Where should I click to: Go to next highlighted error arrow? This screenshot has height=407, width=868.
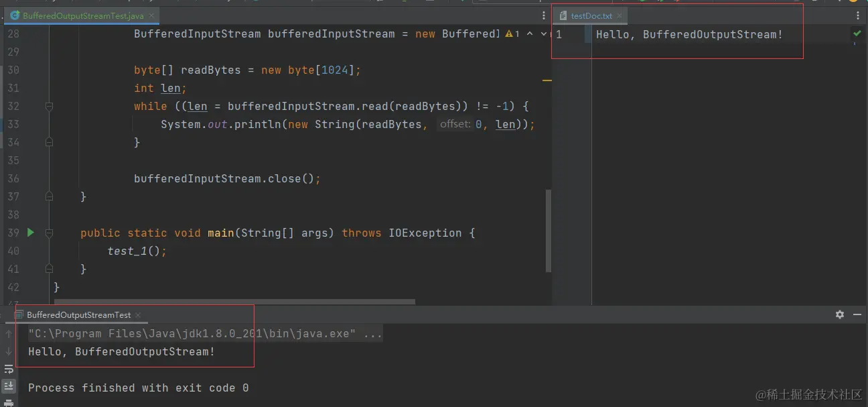click(543, 34)
